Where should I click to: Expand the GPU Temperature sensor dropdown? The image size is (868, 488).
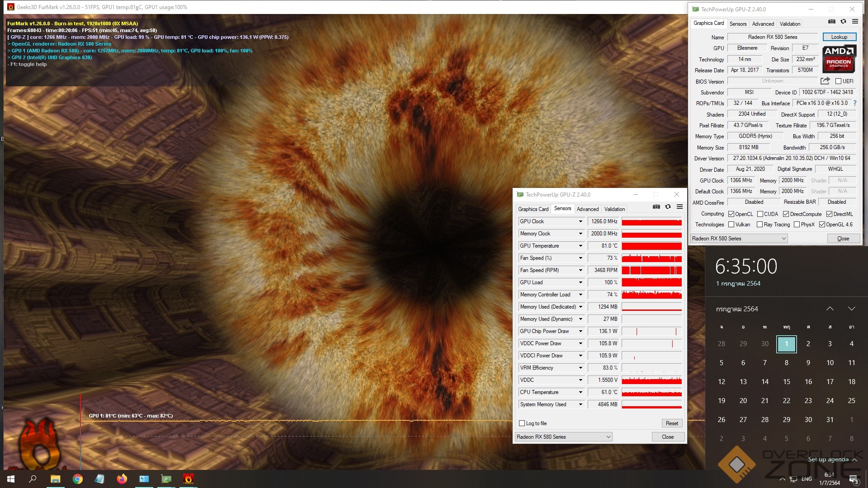click(x=580, y=246)
